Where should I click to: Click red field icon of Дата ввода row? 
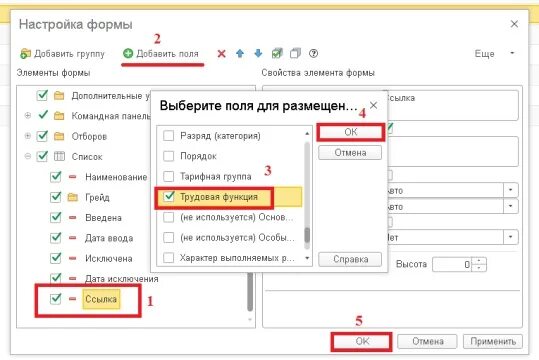[x=73, y=238]
